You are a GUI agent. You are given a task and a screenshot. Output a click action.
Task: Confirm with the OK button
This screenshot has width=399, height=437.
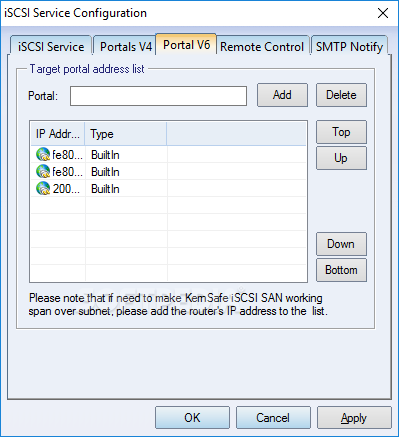coord(192,418)
